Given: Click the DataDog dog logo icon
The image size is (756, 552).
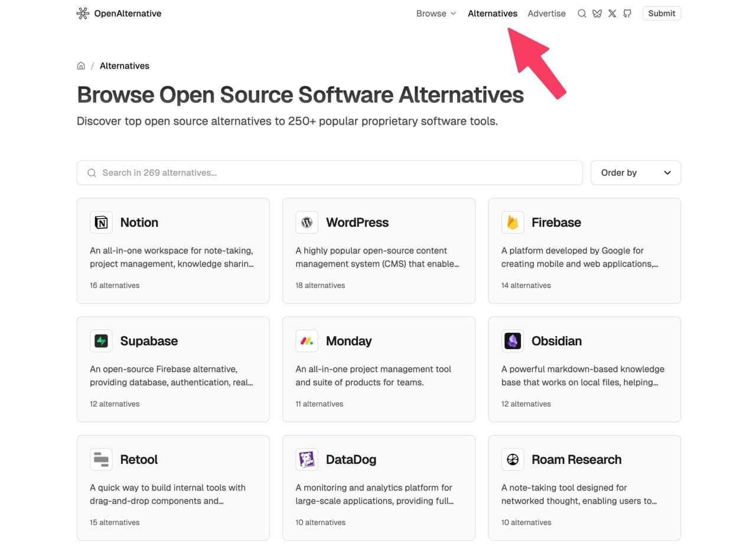Looking at the screenshot, I should (x=307, y=459).
